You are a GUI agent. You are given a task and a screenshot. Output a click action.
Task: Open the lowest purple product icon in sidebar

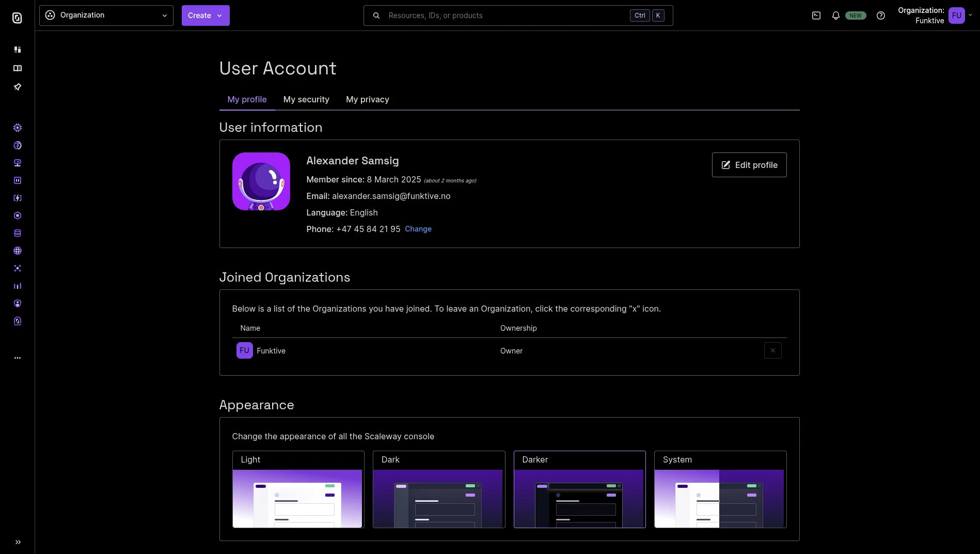coord(18,321)
